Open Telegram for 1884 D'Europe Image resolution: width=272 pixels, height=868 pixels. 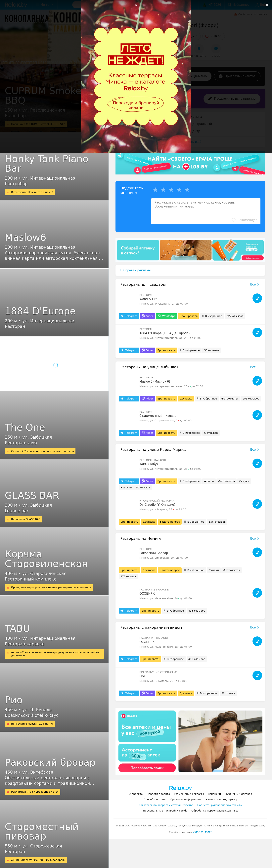129,350
